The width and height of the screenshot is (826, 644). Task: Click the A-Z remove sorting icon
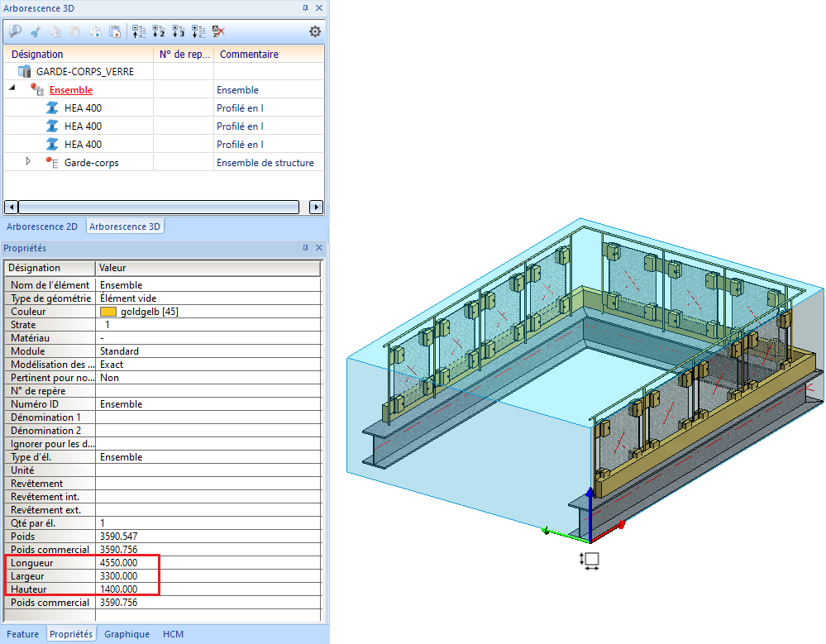pos(218,32)
